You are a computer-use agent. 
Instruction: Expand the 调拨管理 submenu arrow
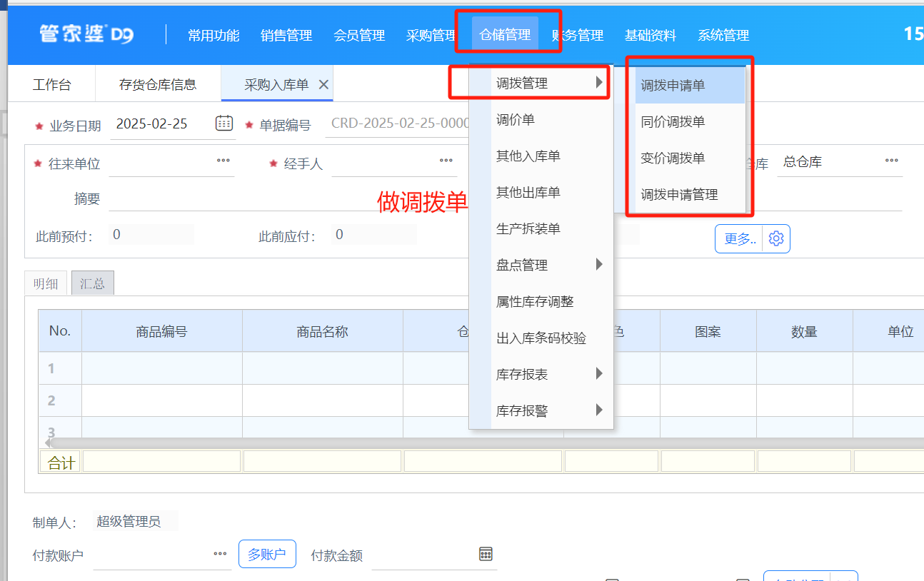tap(598, 83)
